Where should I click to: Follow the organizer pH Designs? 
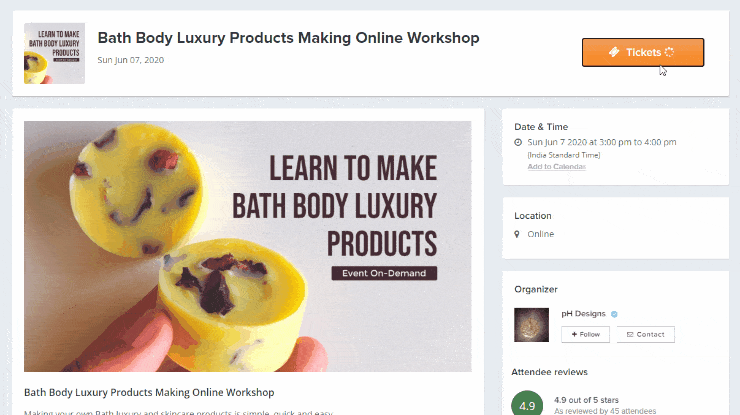coord(585,334)
